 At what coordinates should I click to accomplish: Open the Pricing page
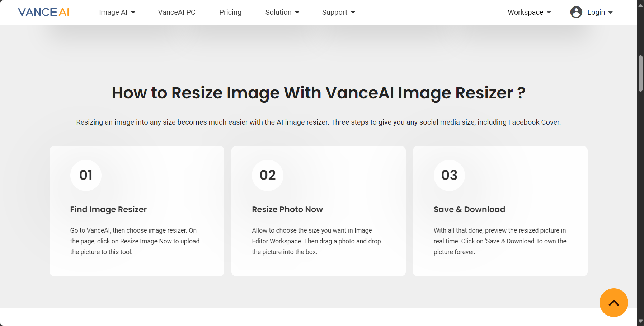point(230,12)
